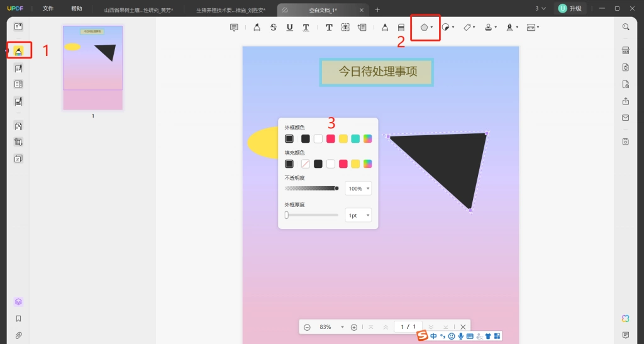Image resolution: width=644 pixels, height=344 pixels.
Task: Select the text callout tool
Action: coord(362,28)
